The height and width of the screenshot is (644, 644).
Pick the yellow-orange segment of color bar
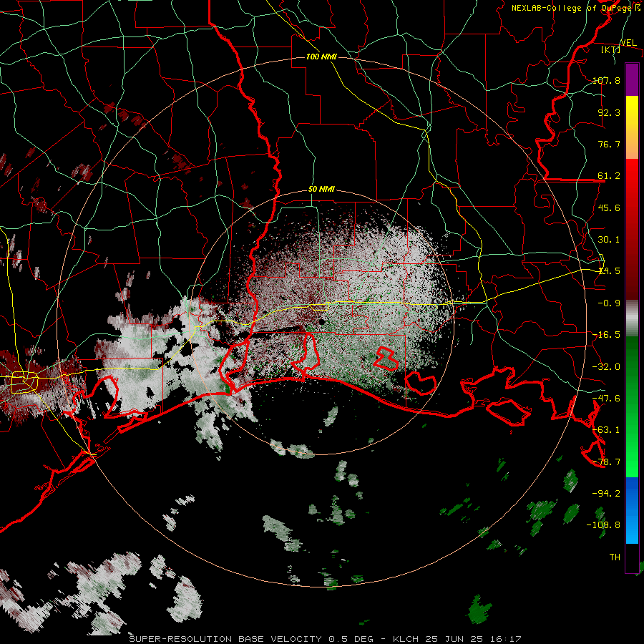tap(632, 127)
